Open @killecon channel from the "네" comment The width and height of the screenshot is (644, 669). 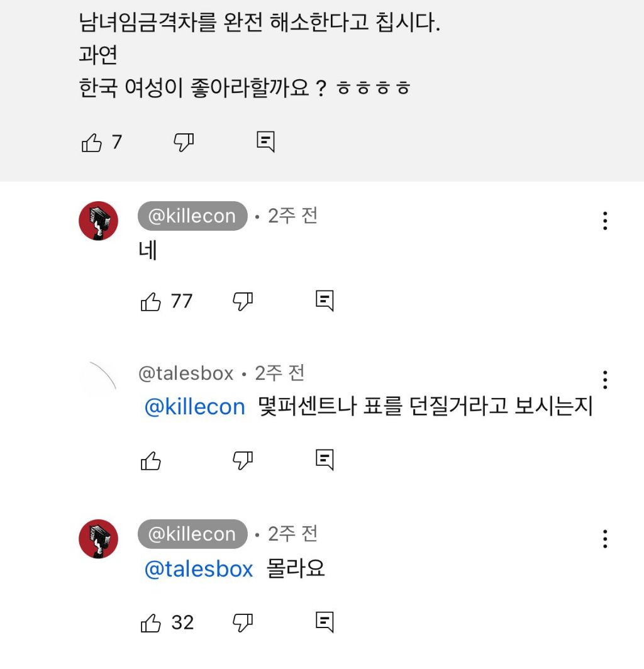tap(192, 216)
